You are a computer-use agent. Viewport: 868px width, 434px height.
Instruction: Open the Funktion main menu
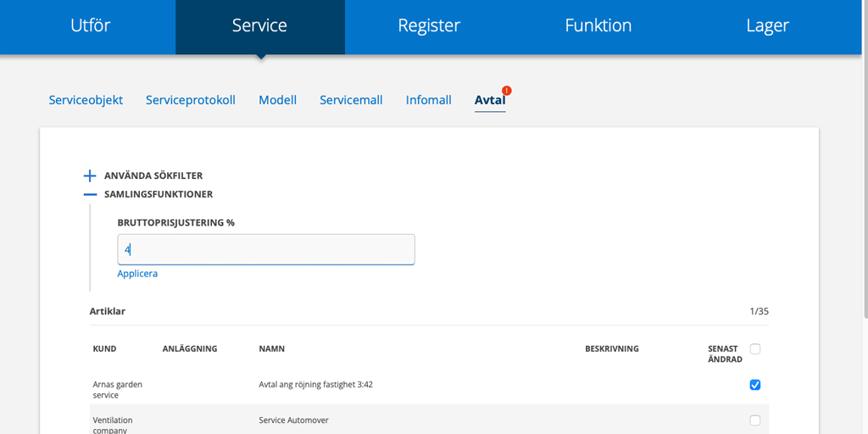pos(598,25)
